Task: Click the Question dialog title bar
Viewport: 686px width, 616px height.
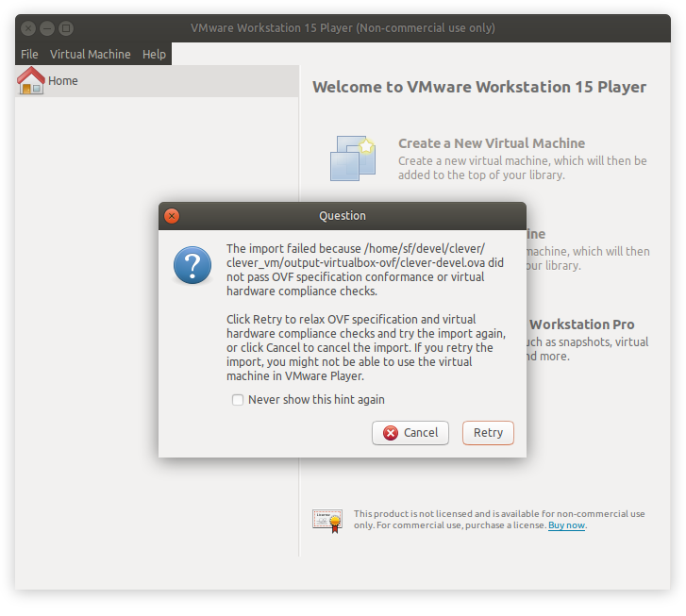Action: (342, 216)
